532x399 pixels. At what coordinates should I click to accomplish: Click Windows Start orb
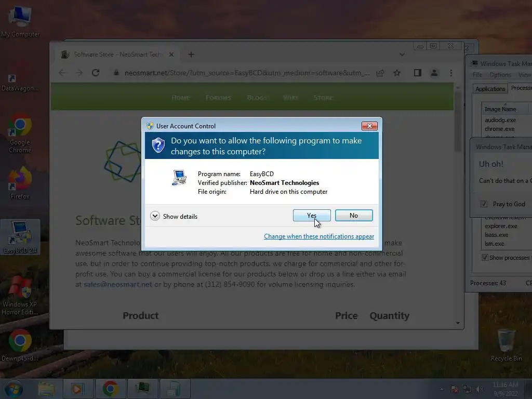[x=14, y=389]
